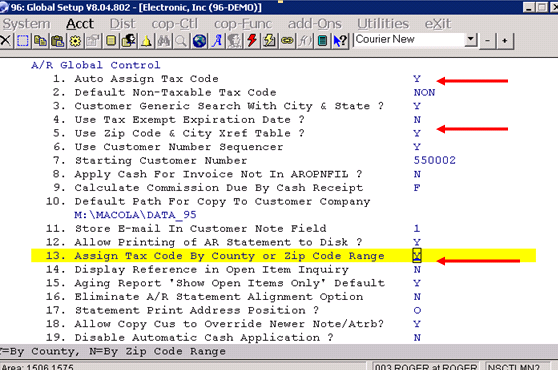Click label '1. Auto Assign Tax Code'

(x=135, y=79)
